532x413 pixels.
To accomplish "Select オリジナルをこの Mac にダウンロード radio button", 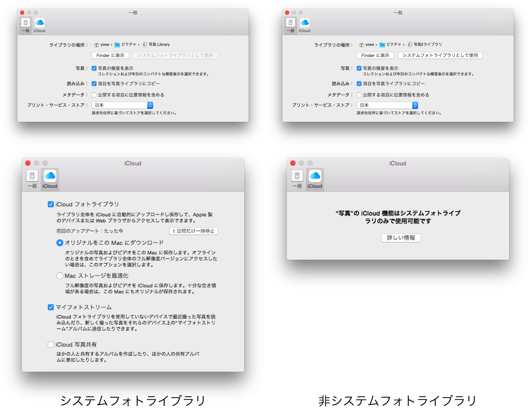I will (60, 243).
